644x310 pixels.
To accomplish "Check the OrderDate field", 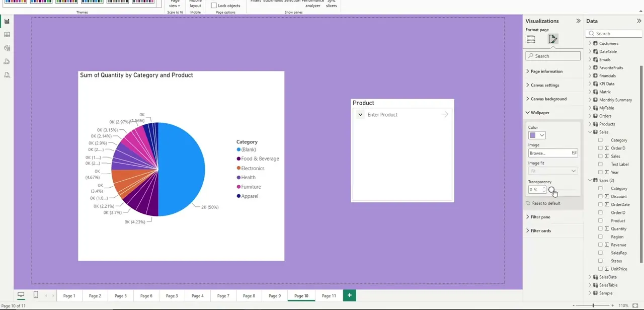I will click(600, 205).
